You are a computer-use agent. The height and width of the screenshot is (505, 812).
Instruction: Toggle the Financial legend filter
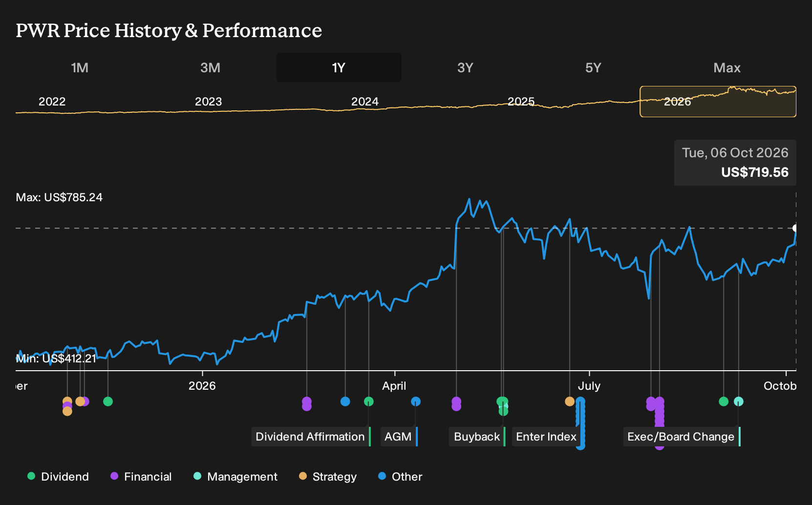(x=141, y=477)
